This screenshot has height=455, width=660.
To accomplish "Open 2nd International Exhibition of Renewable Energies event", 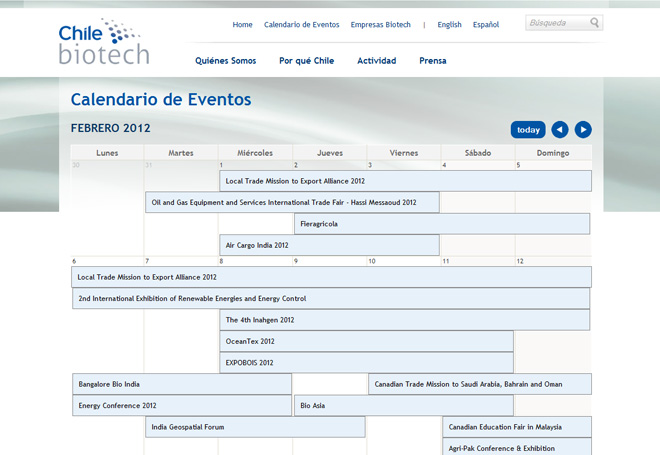I will pyautogui.click(x=331, y=298).
